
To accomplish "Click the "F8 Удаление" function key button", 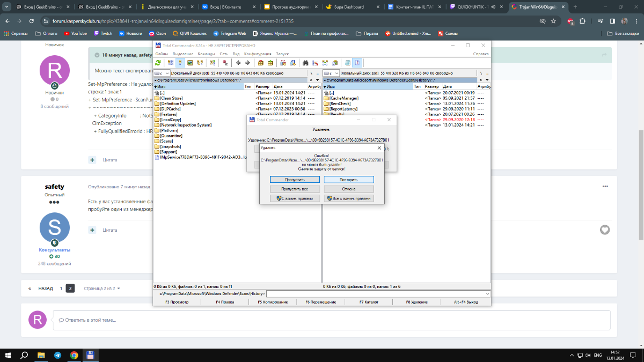I will pos(416,302).
